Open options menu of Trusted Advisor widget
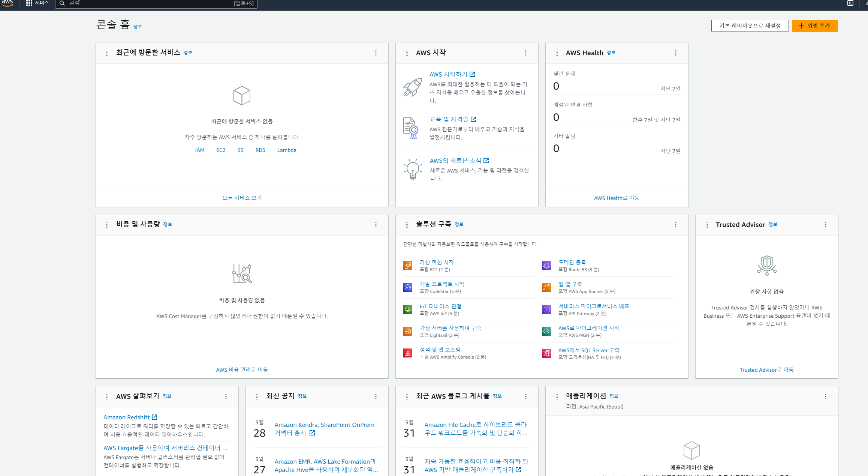 click(826, 225)
